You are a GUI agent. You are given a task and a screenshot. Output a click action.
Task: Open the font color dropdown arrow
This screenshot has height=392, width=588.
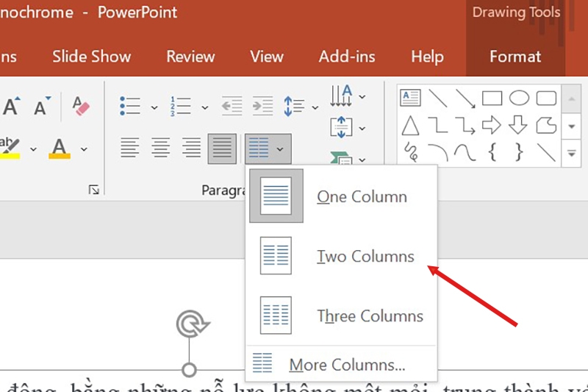click(84, 149)
